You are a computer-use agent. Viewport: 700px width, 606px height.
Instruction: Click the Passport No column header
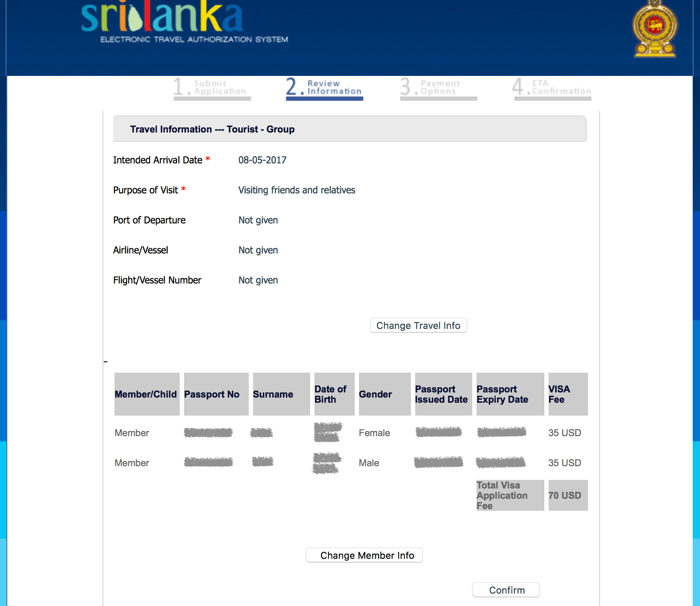click(216, 394)
